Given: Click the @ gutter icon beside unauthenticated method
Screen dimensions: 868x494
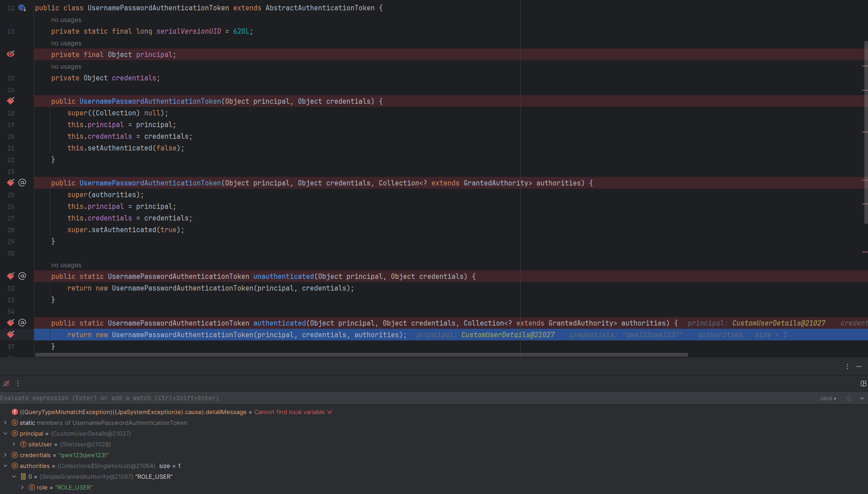Looking at the screenshot, I should [22, 276].
